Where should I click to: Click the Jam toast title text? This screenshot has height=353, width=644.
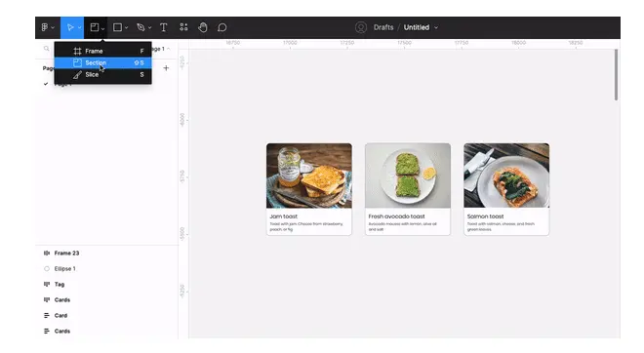[283, 216]
